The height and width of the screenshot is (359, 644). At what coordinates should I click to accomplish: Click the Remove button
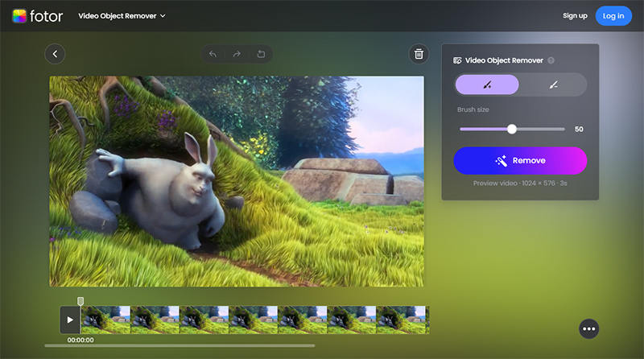click(x=520, y=161)
